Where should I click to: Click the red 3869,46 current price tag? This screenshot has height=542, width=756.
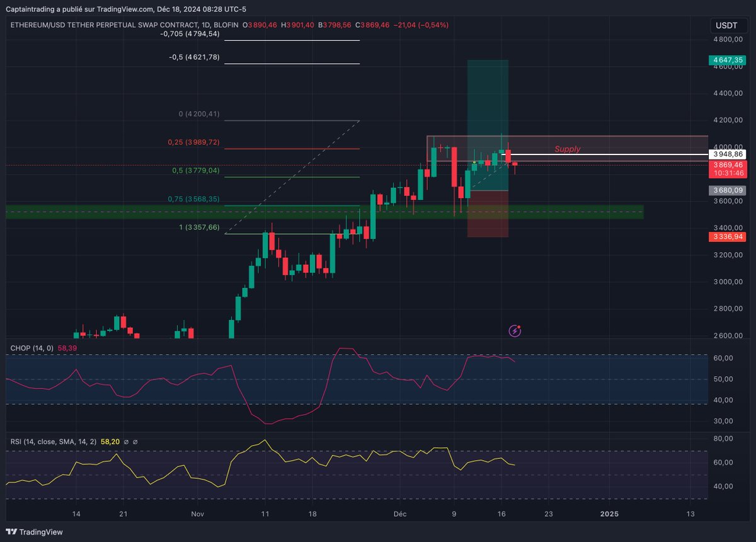coord(728,164)
